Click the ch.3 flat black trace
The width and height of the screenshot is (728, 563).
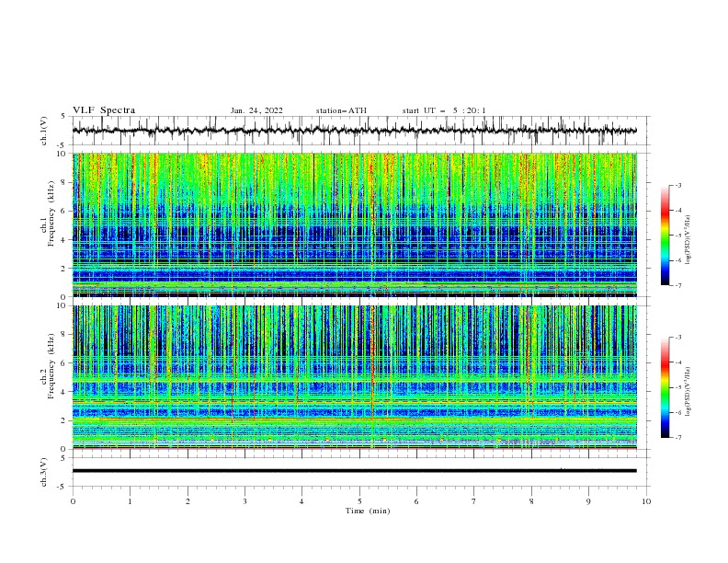[x=355, y=471]
